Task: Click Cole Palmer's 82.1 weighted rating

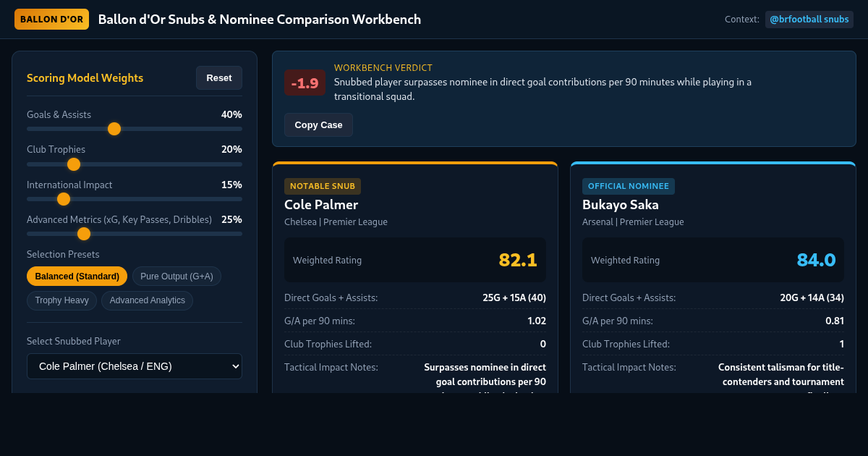Action: click(x=518, y=260)
